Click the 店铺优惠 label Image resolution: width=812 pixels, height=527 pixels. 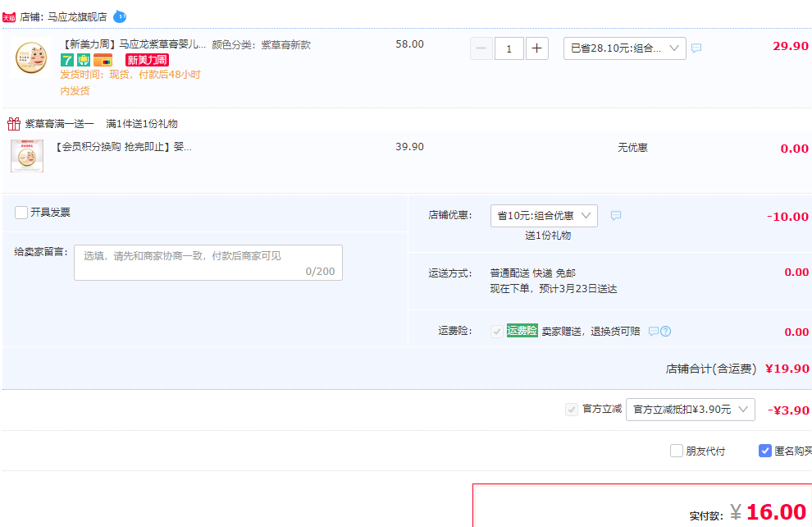tap(450, 215)
